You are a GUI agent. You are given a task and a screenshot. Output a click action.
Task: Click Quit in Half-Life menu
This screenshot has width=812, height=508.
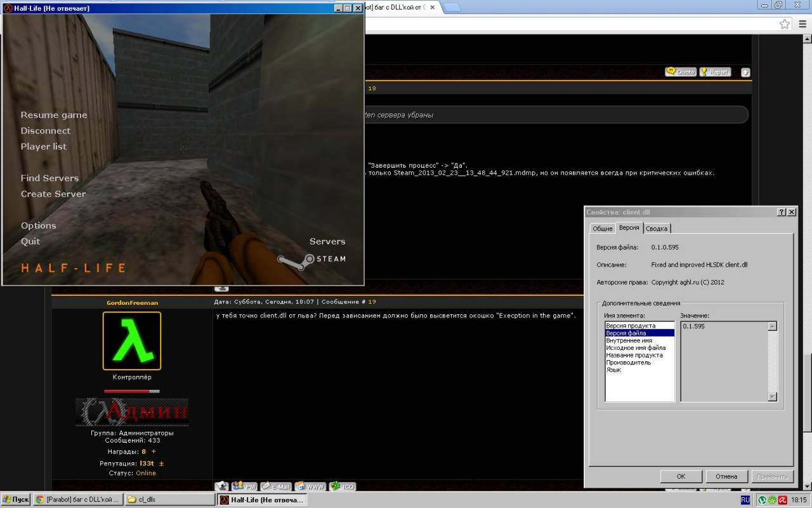(30, 241)
